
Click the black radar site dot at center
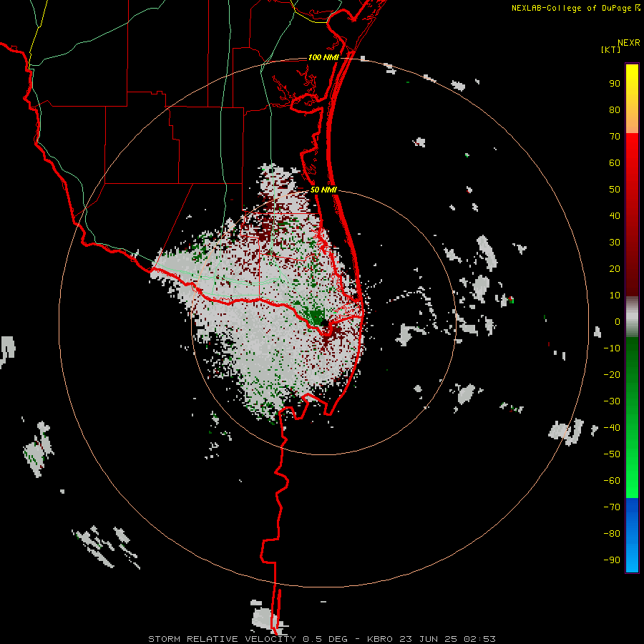(x=324, y=323)
